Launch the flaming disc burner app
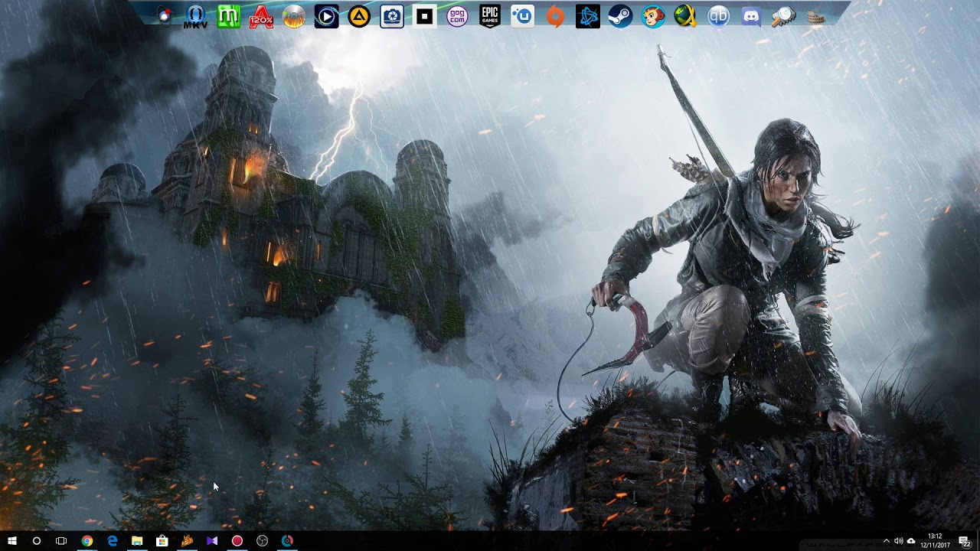The width and height of the screenshot is (980, 551). 294,16
